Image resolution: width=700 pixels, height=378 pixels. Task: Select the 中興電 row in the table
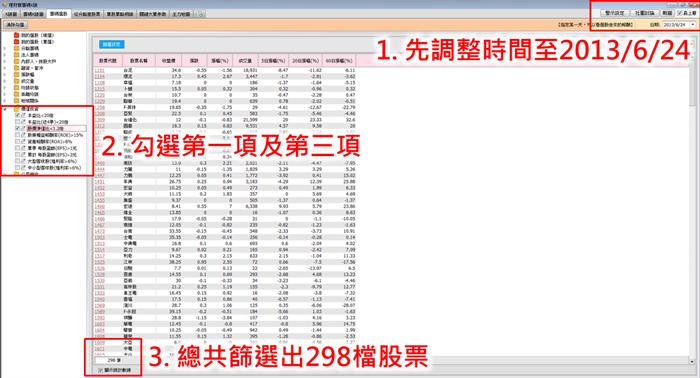click(225, 244)
